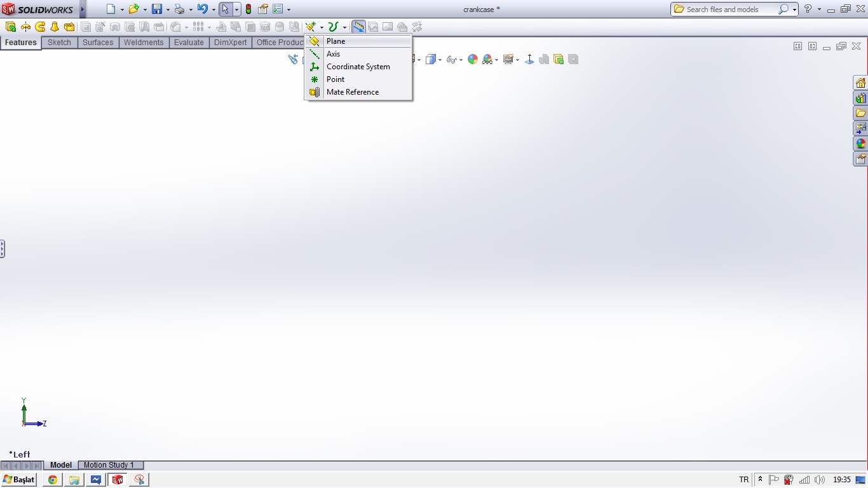The height and width of the screenshot is (488, 868).
Task: Open the Appearances and Scenes panel
Action: coord(860,144)
